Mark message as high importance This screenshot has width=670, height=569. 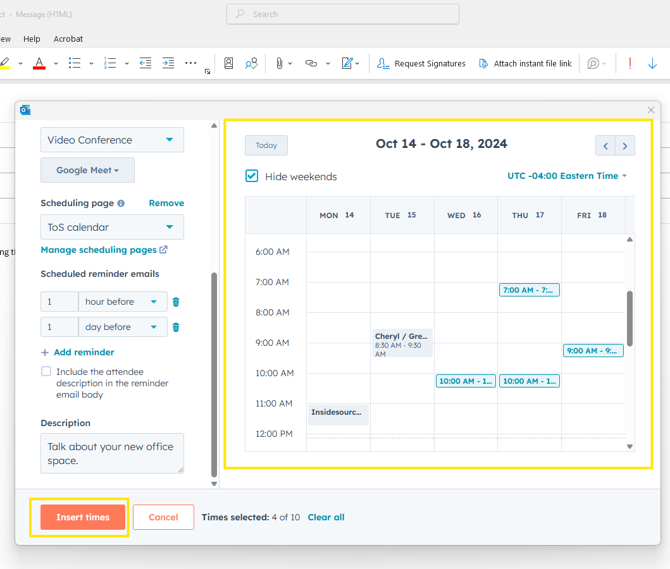coord(630,63)
